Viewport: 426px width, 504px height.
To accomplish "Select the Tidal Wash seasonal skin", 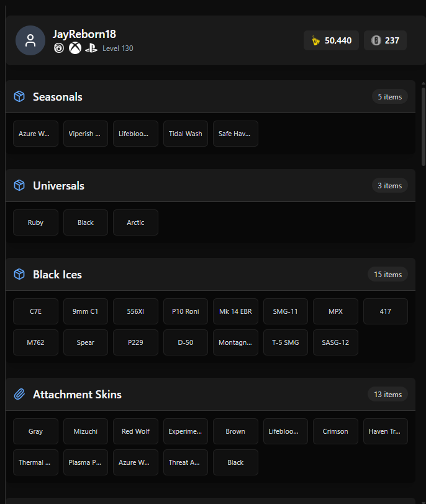I will tap(186, 134).
